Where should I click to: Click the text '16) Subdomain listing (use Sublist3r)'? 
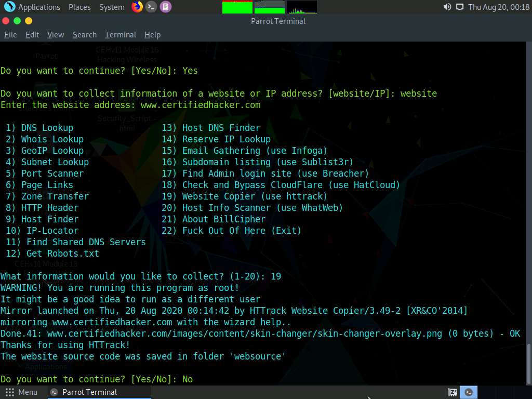[258, 162]
